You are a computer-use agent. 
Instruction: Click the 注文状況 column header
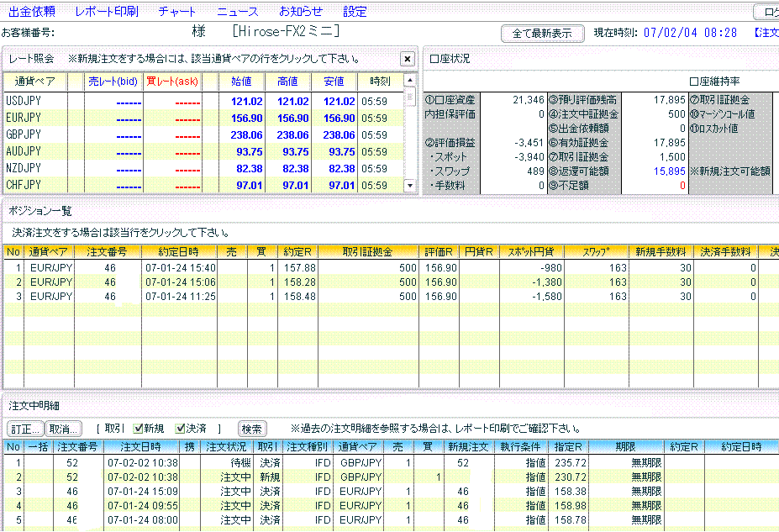point(226,447)
